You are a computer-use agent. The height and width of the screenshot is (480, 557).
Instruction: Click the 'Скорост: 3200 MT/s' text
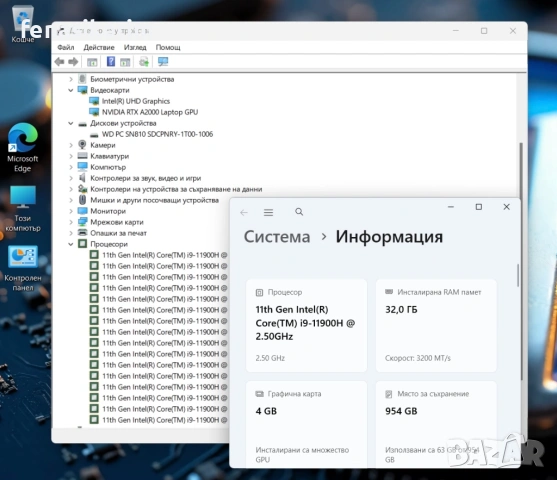point(418,358)
